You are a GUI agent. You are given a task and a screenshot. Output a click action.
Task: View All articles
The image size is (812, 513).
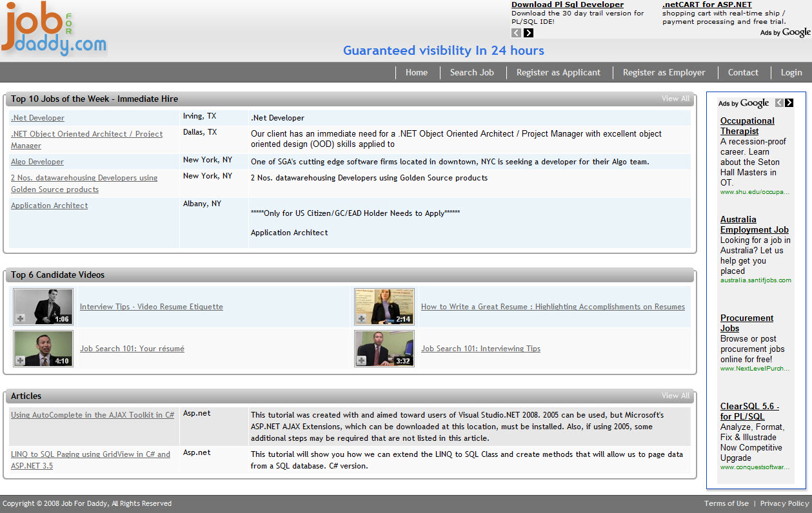click(x=675, y=396)
